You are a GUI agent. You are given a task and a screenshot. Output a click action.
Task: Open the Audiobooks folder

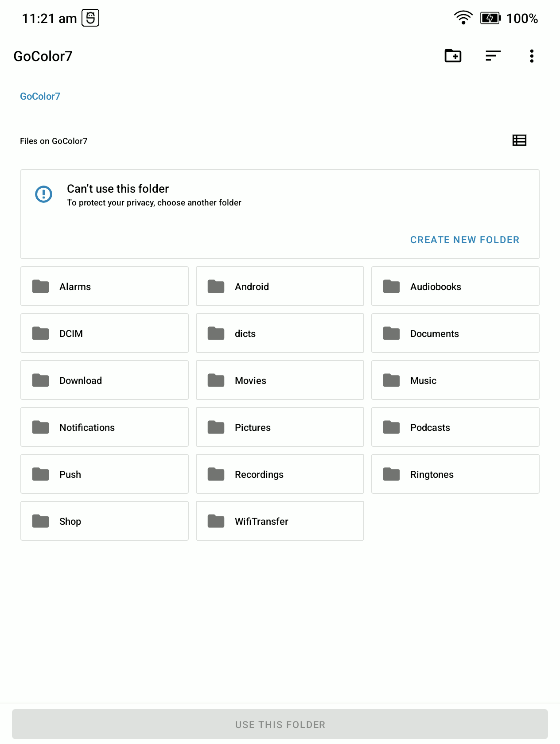pos(455,286)
